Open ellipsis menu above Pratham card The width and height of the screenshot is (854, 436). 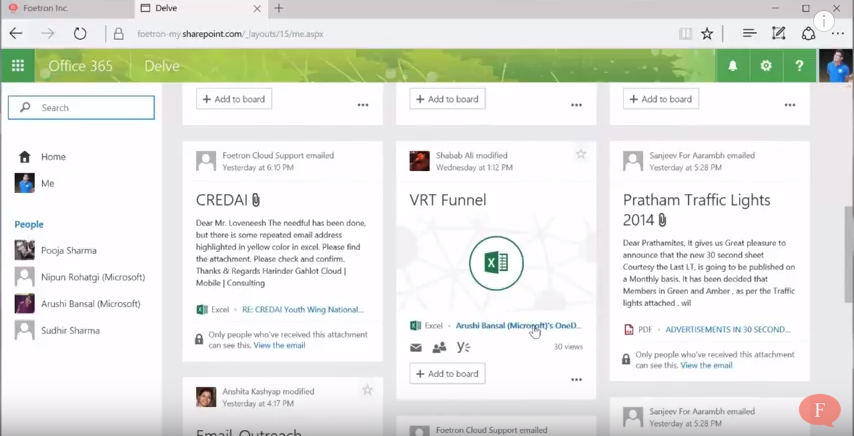pos(790,105)
